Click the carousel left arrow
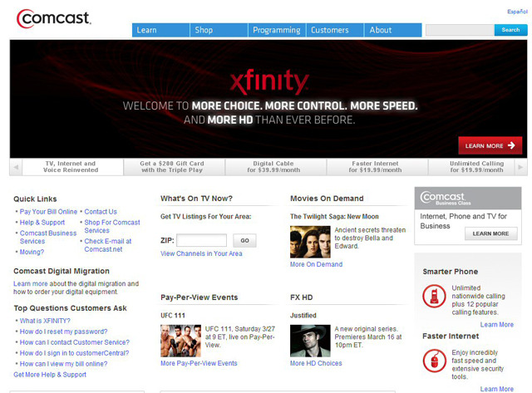Viewport: 532px width, 393px height. [x=16, y=167]
